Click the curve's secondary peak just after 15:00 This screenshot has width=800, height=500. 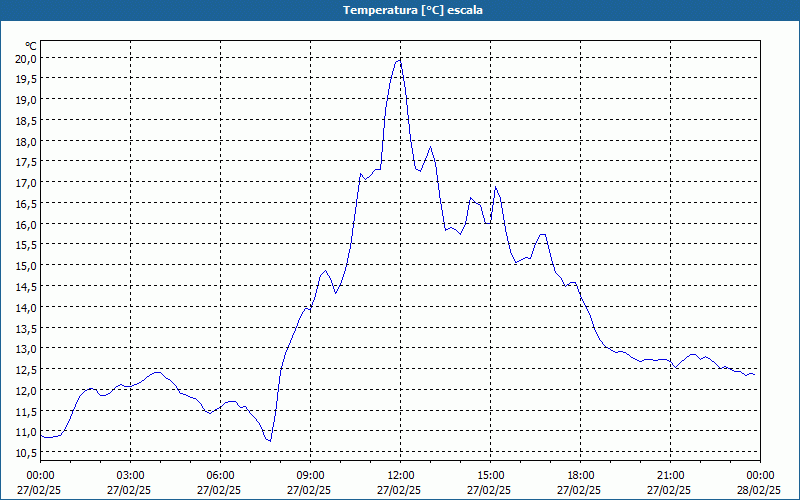tap(495, 187)
